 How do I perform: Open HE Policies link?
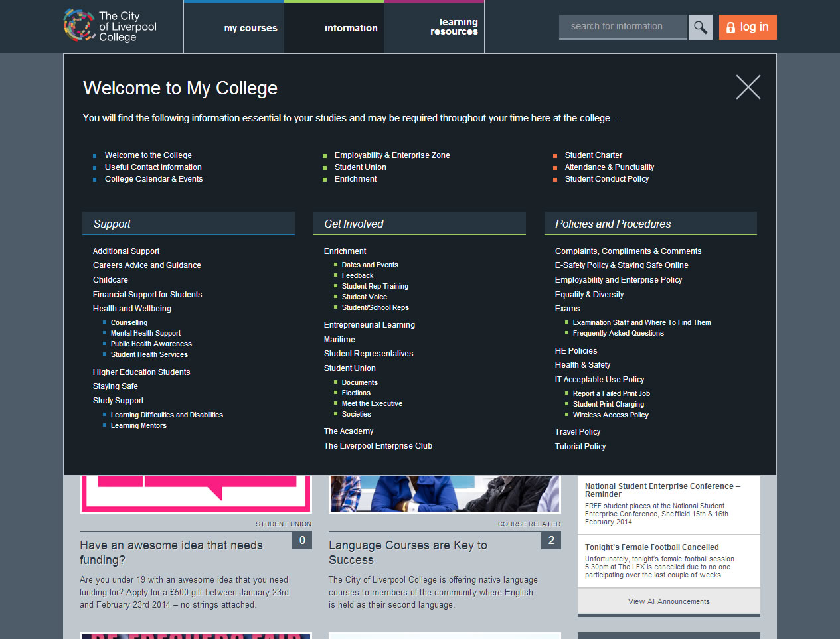576,351
